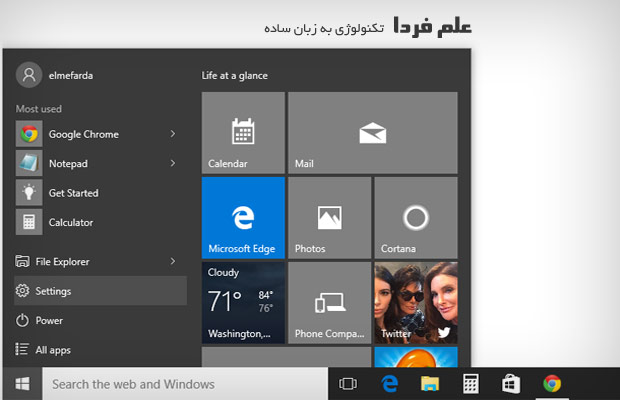Click the Windows Start button
Screen dimensions: 620x400
click(x=21, y=383)
